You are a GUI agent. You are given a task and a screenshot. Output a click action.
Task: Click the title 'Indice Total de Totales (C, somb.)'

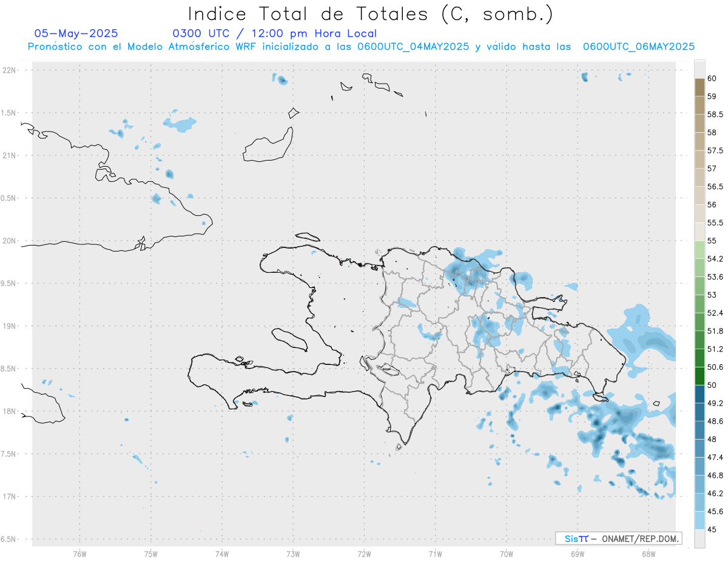[x=371, y=15]
